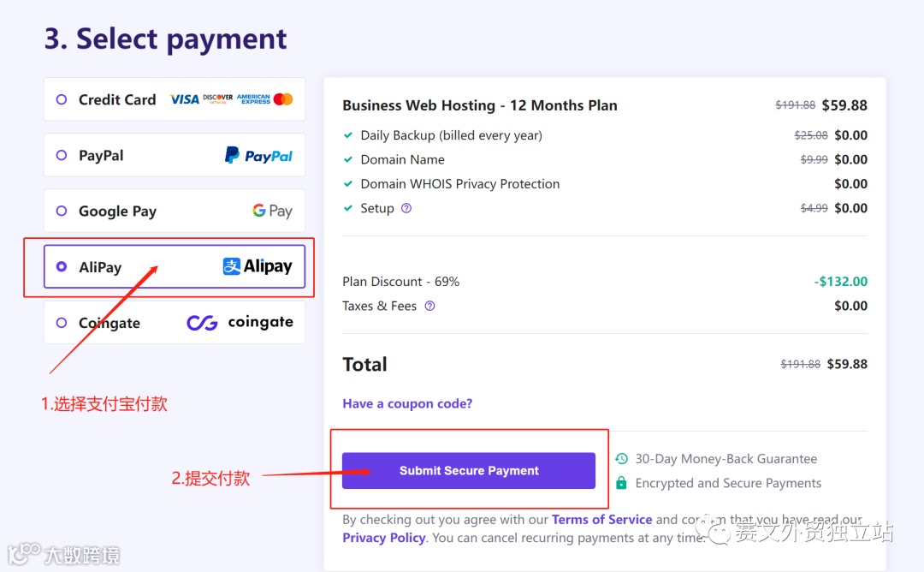Open the Privacy Policy link
Screen dimensions: 924x572
tap(383, 538)
